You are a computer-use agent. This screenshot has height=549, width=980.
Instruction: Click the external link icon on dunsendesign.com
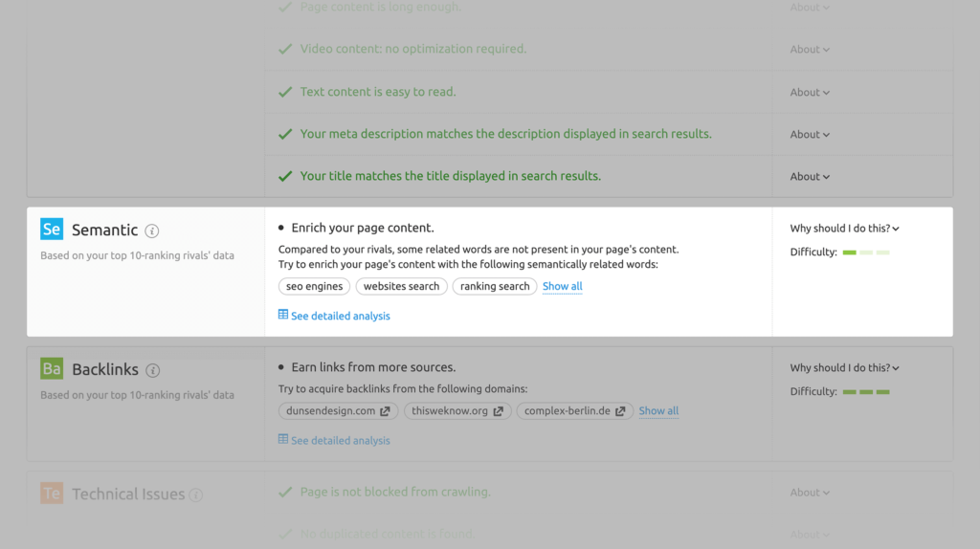click(385, 411)
